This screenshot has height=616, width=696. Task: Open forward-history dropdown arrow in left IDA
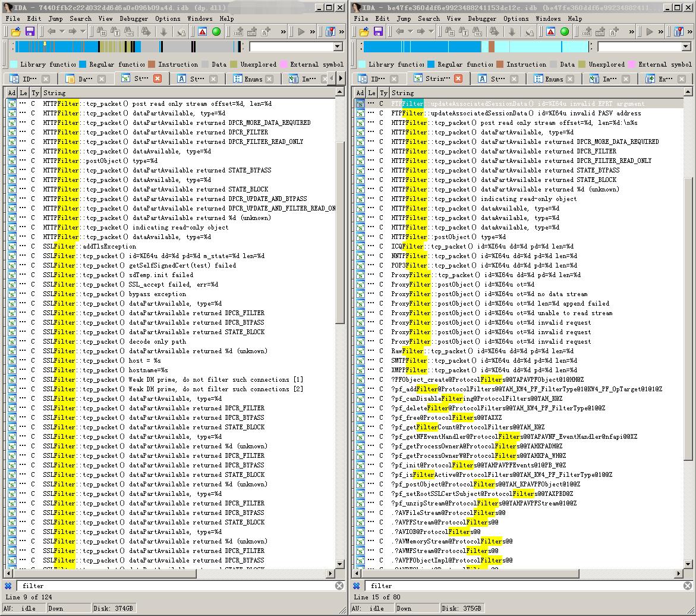[83, 32]
